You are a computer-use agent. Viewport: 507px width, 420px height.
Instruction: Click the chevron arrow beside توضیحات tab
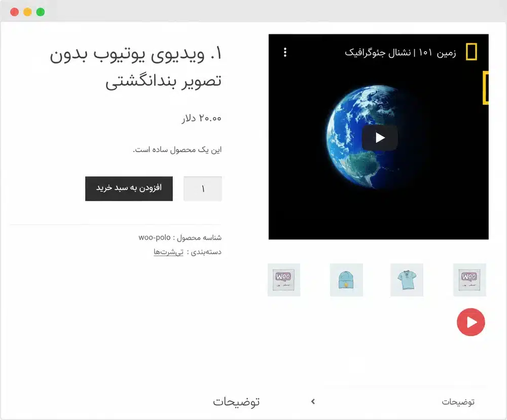(x=313, y=402)
